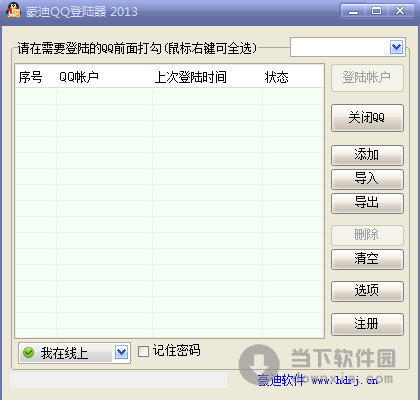420x400 pixels.
Task: Click the 注册 register button
Action: [367, 324]
